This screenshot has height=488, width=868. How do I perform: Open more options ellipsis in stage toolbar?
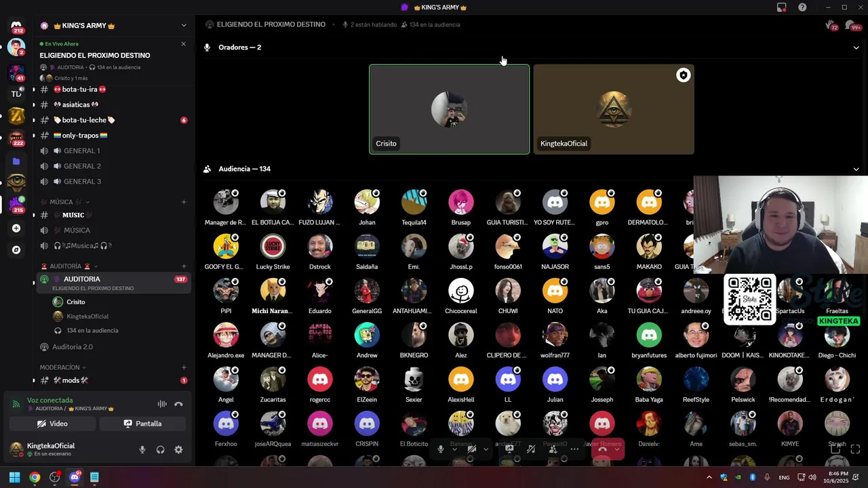pyautogui.click(x=574, y=449)
